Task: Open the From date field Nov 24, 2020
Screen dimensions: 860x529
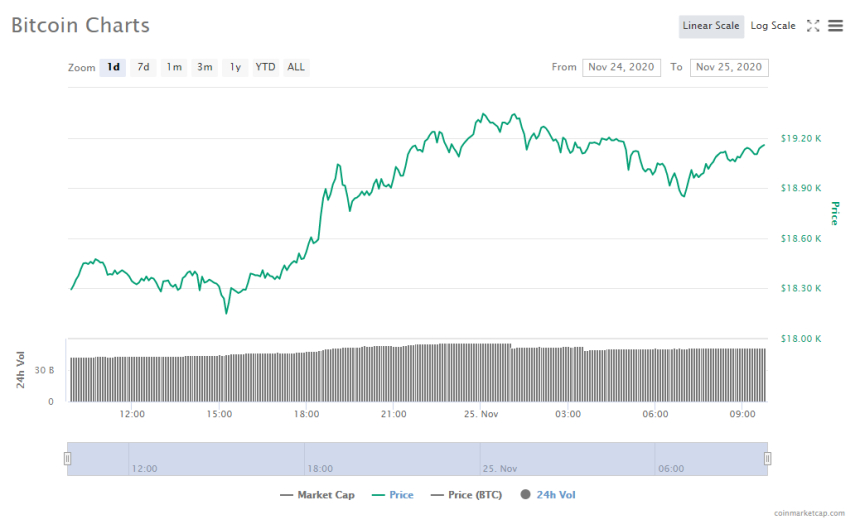Action: coord(622,67)
